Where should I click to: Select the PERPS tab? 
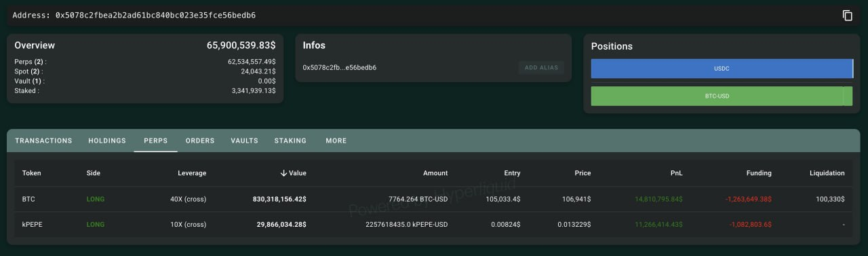tap(156, 141)
